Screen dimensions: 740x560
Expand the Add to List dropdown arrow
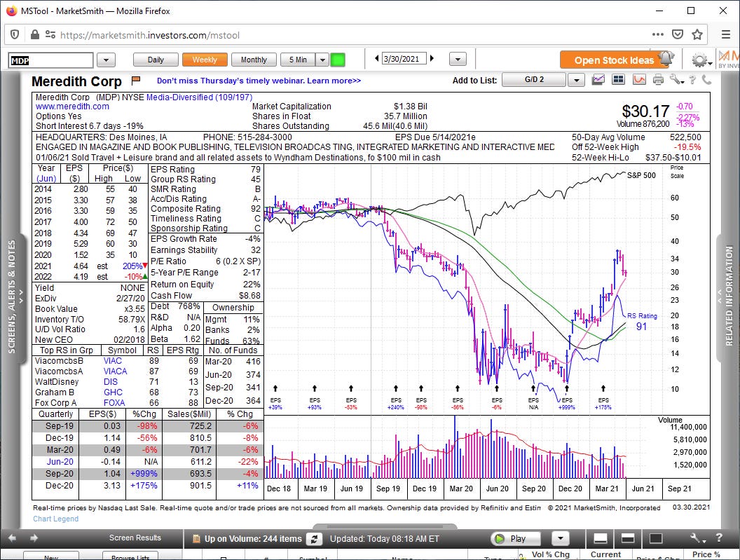point(576,80)
